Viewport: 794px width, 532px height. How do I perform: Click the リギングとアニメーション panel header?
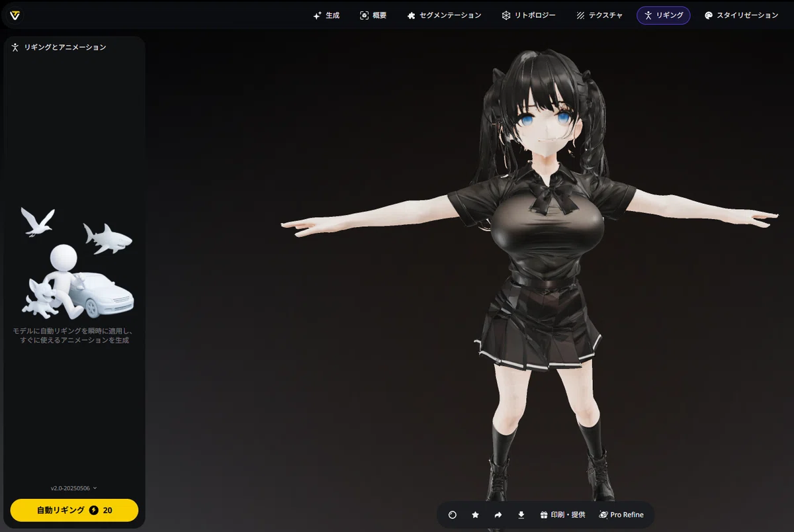tap(58, 48)
